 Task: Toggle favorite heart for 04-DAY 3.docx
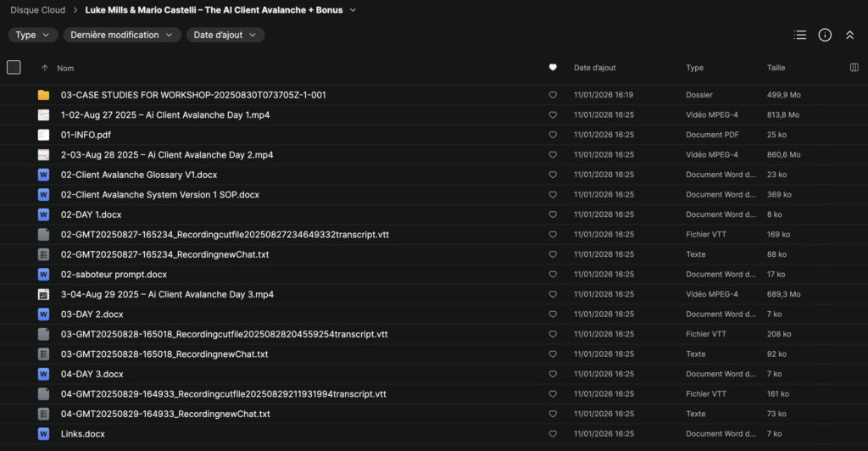553,374
